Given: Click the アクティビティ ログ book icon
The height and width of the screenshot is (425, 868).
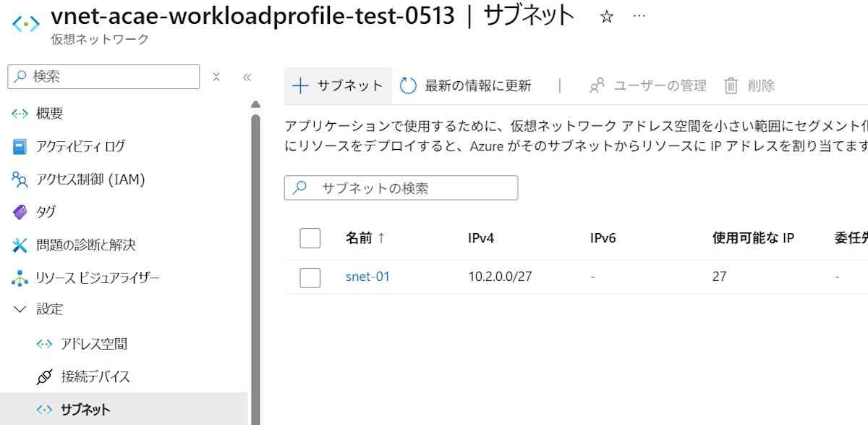Looking at the screenshot, I should point(20,146).
